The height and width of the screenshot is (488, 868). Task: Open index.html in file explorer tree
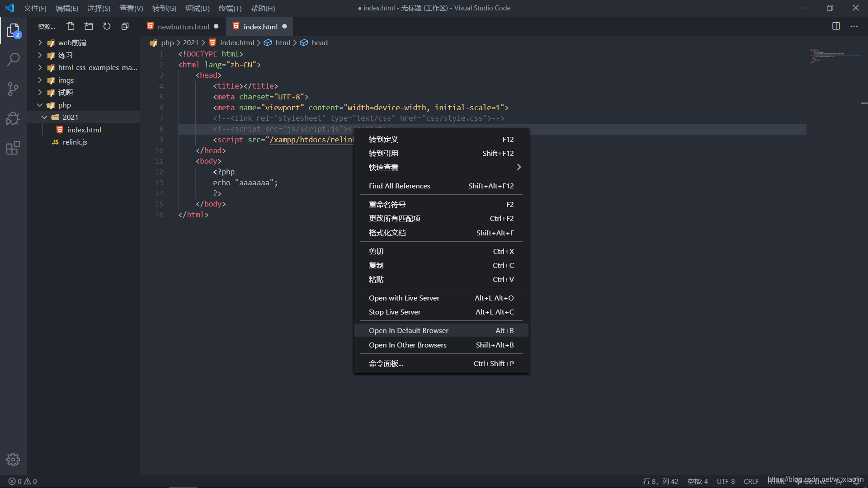(84, 130)
